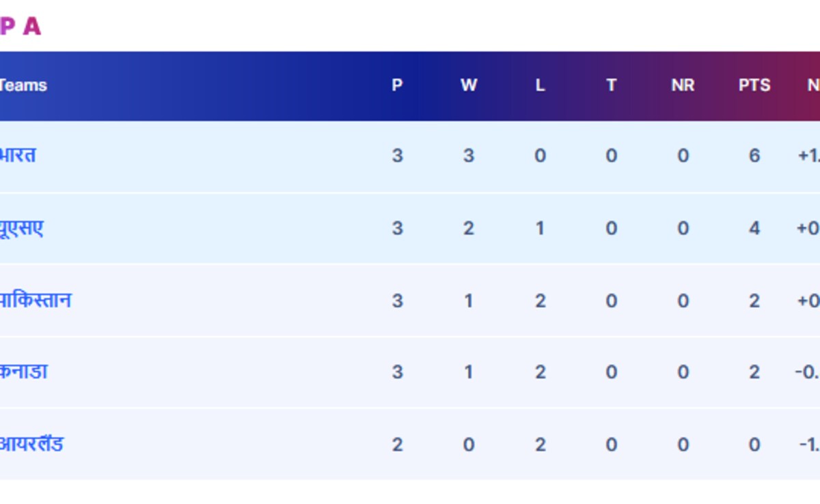820x504 pixels.
Task: Select कनाडा's losses value in L column
Action: pyautogui.click(x=540, y=372)
